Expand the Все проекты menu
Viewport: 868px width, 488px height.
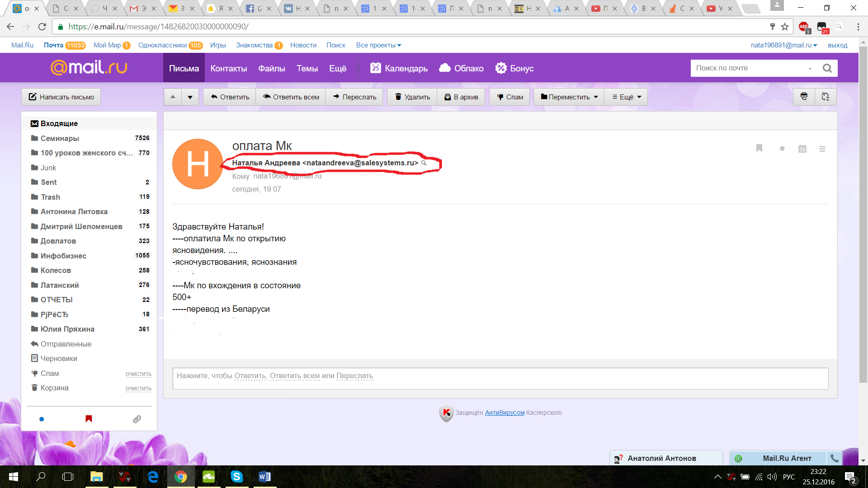click(x=378, y=45)
